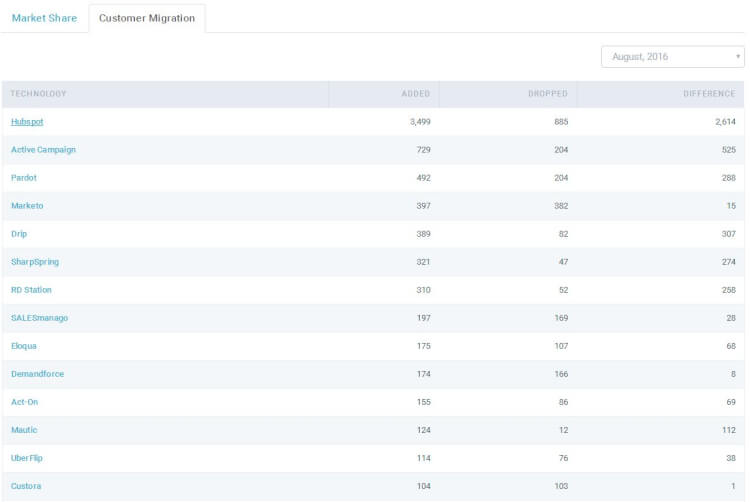Select Marketo added value 397

[x=423, y=206]
